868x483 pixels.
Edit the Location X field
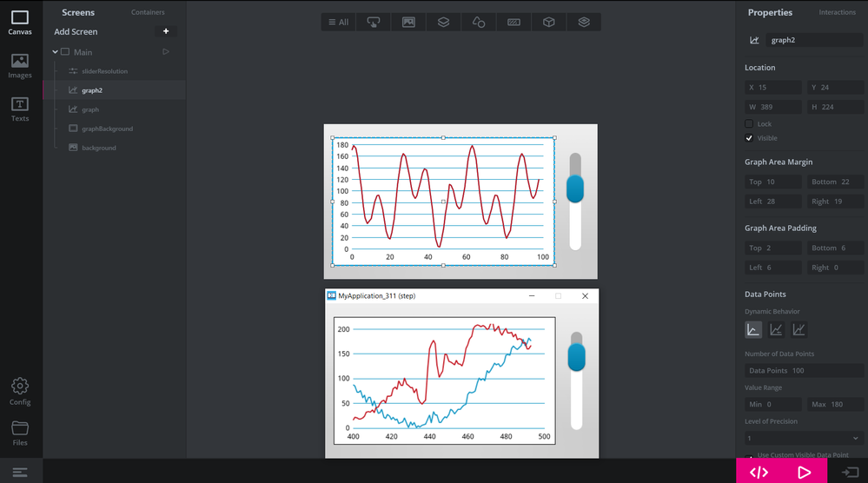[x=773, y=88]
